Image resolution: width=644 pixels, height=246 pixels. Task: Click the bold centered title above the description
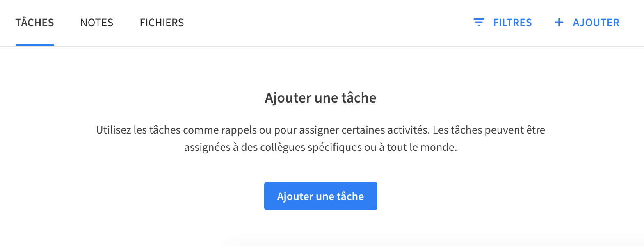tap(321, 98)
